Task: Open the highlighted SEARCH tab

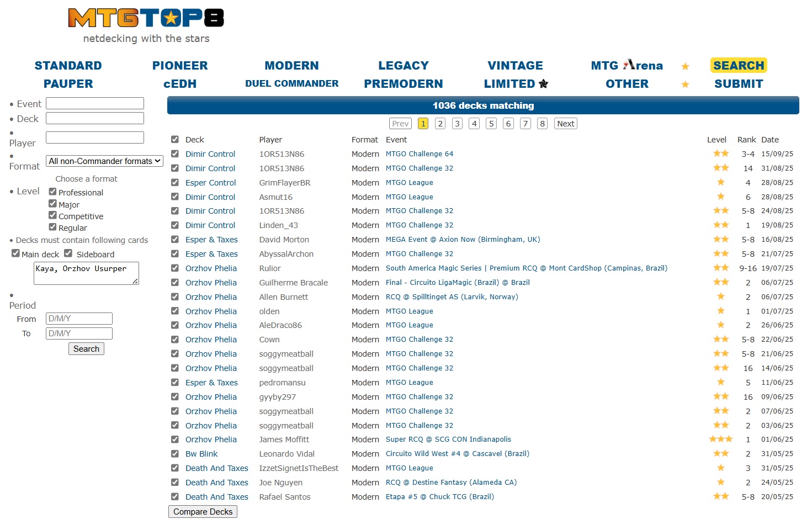Action: pos(739,66)
